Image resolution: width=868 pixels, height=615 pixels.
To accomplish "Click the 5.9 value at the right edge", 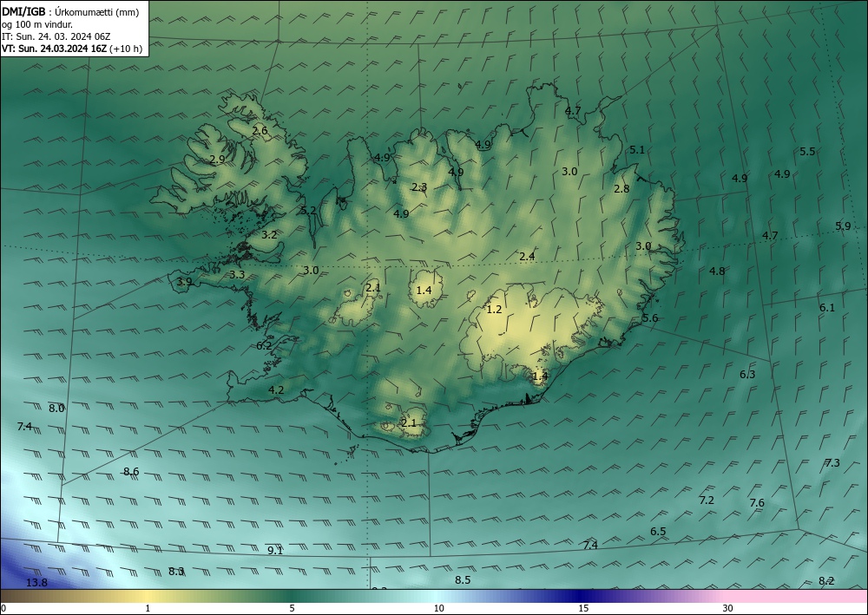I will [843, 226].
